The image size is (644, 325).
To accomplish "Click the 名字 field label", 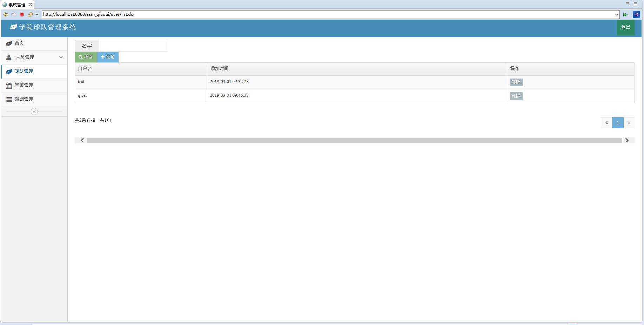I will tap(87, 46).
